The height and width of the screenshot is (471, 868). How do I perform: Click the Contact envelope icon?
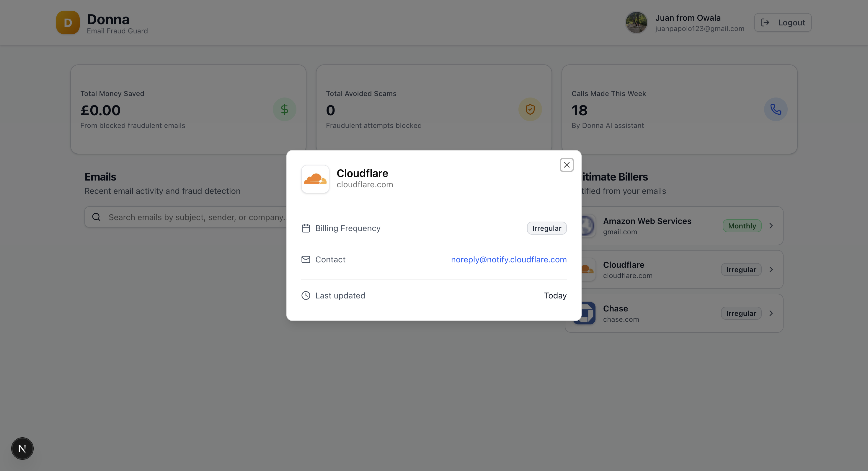(306, 259)
